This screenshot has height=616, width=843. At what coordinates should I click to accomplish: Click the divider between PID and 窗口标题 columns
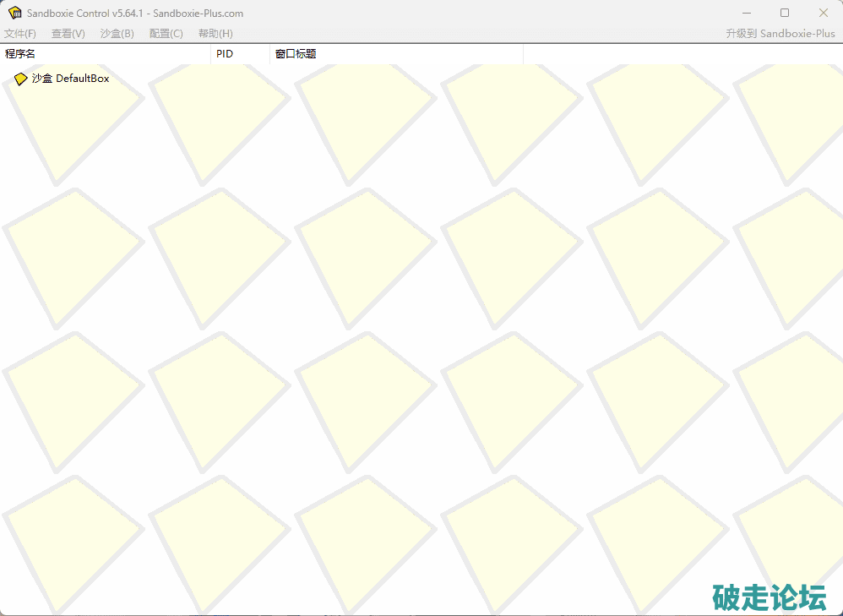click(270, 54)
